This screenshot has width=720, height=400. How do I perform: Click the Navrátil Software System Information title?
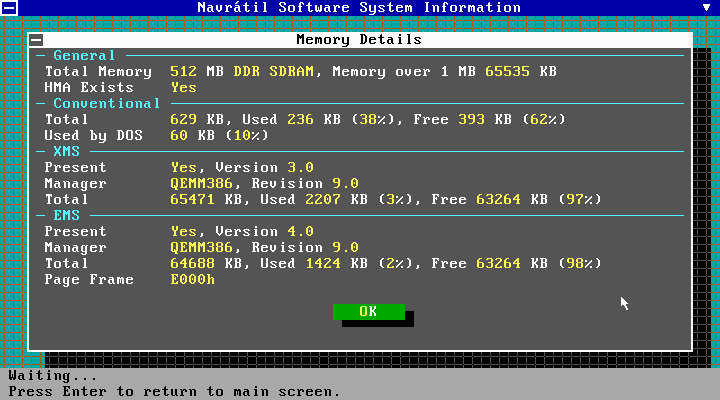(359, 8)
